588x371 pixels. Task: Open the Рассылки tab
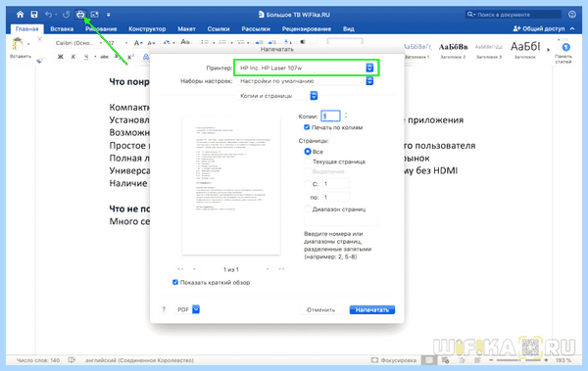tap(256, 28)
